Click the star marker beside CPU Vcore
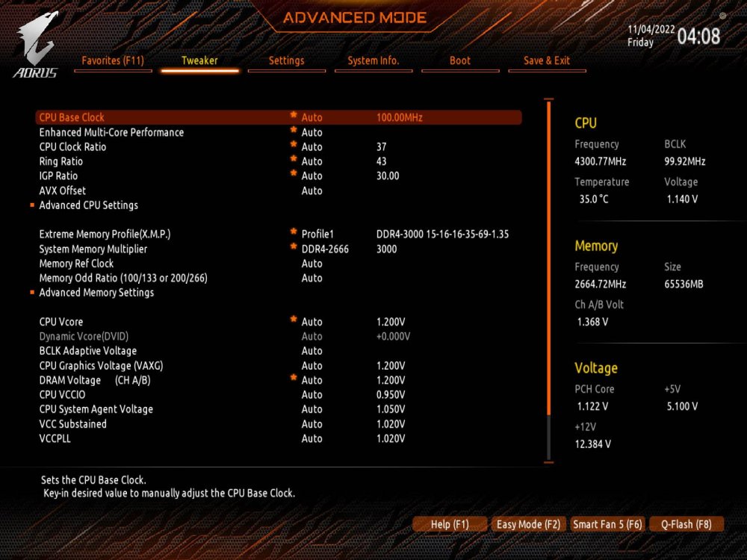 294,320
